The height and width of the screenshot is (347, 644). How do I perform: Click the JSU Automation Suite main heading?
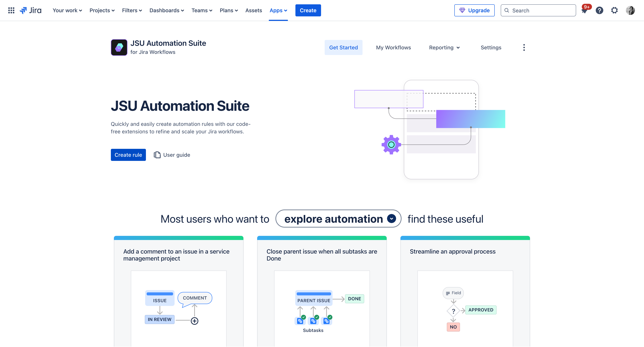180,106
